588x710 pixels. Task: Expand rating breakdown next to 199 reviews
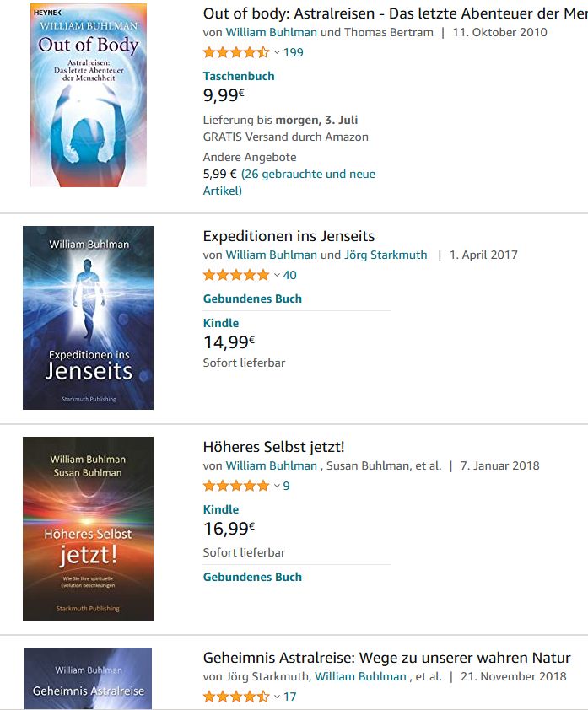[x=277, y=52]
